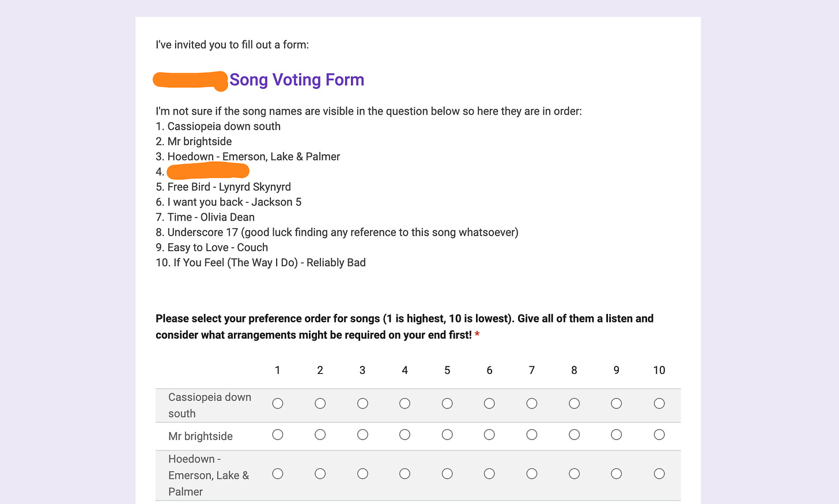839x504 pixels.
Task: Click the Mr brightside row label
Action: pyautogui.click(x=201, y=437)
